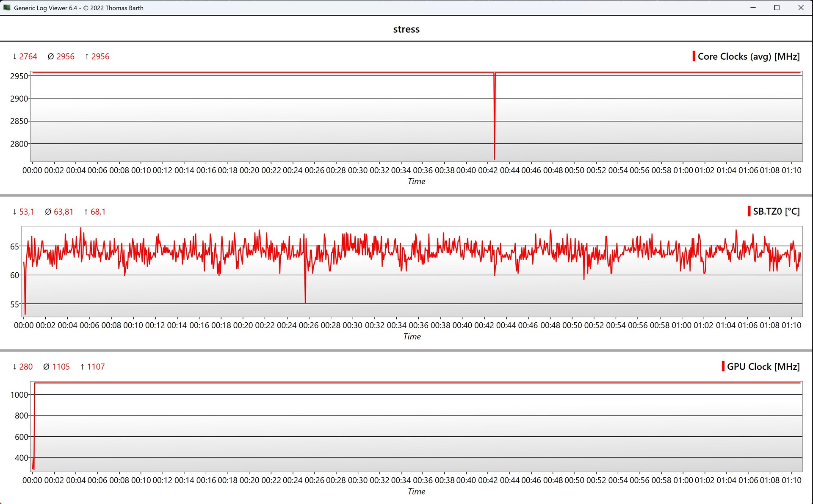
Task: Click the red SB.TZ0 legend swatch
Action: (x=749, y=211)
